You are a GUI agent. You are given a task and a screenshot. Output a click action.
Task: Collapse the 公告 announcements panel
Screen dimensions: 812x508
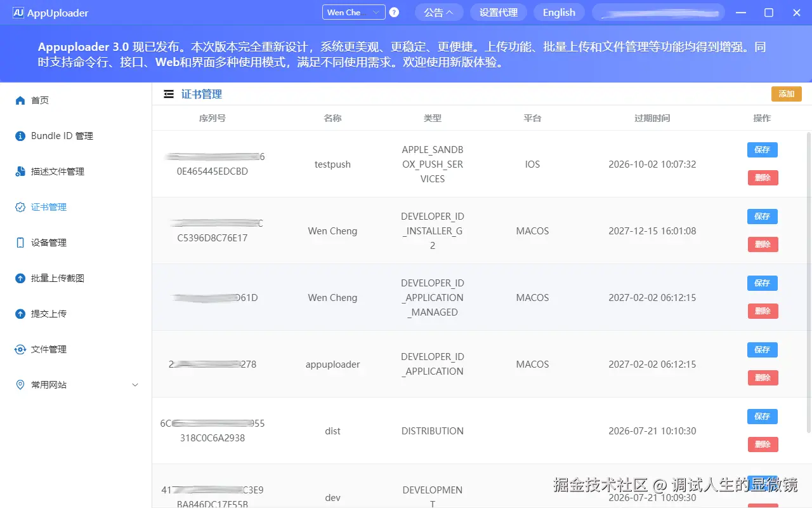pos(439,12)
